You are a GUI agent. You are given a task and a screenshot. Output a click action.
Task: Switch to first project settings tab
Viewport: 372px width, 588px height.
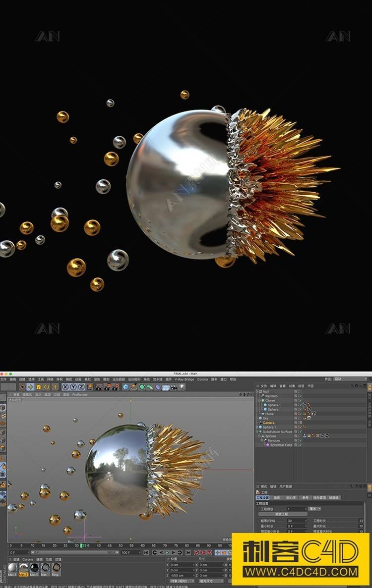tap(263, 498)
